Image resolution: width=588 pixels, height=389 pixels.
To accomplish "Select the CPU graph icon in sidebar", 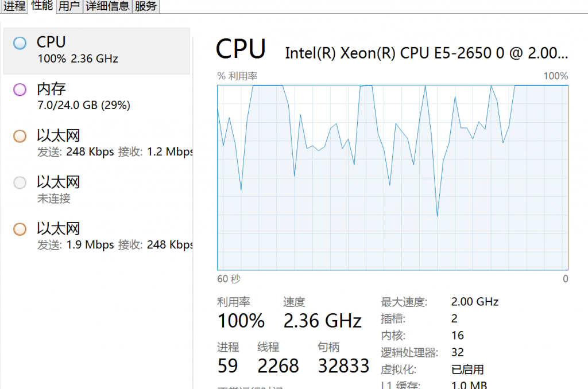I will pyautogui.click(x=20, y=42).
